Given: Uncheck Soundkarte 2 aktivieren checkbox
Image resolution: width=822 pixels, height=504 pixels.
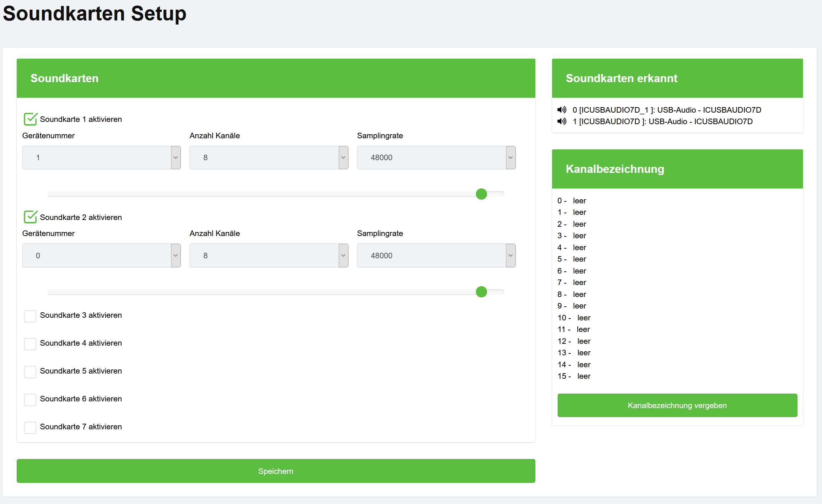Looking at the screenshot, I should 30,217.
